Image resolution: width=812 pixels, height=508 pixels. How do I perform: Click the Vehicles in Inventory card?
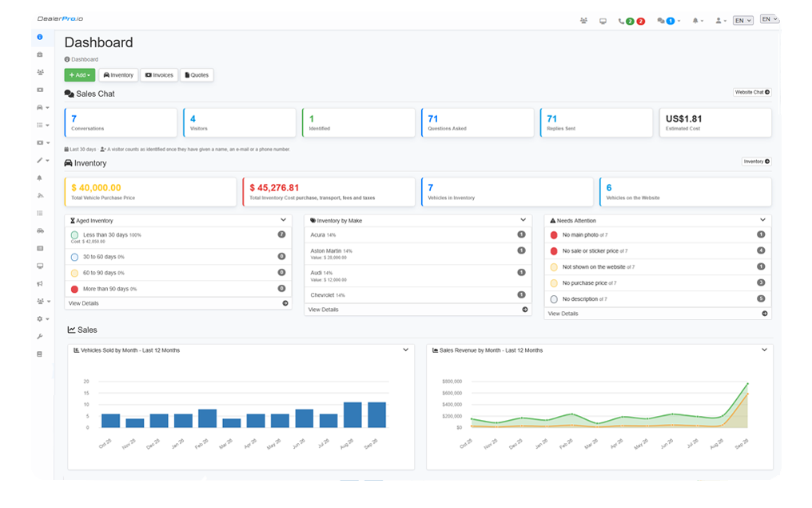507,192
